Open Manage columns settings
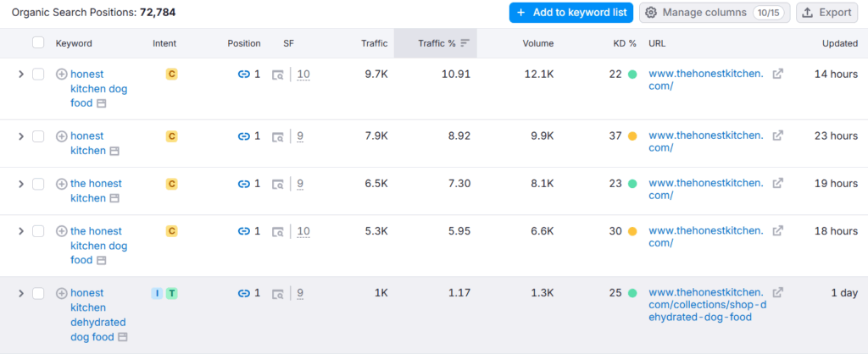The width and height of the screenshot is (868, 354). pos(714,12)
